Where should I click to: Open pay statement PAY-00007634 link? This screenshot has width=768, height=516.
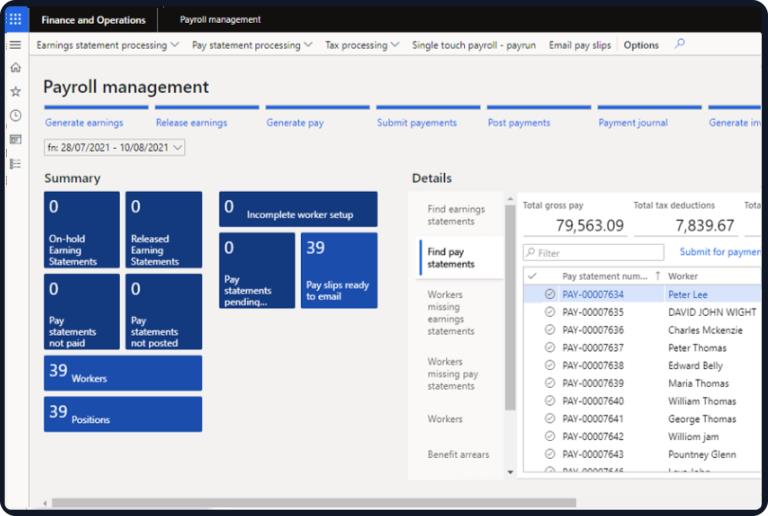tap(593, 294)
